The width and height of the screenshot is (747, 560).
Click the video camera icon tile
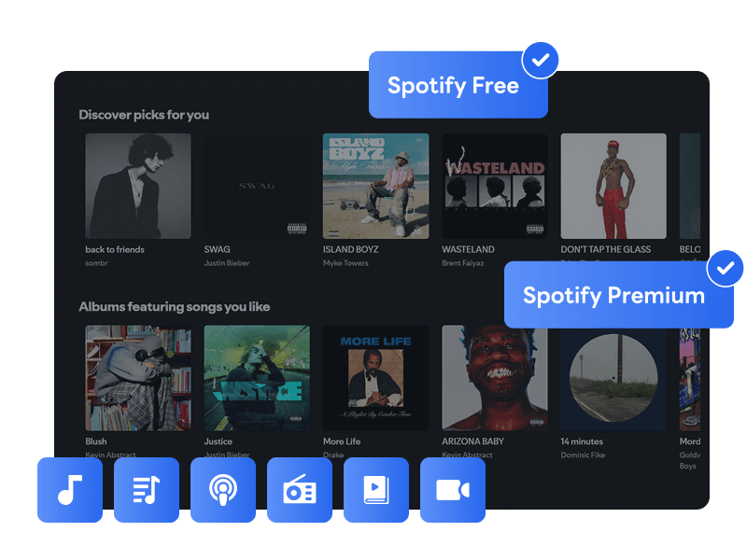(x=453, y=490)
